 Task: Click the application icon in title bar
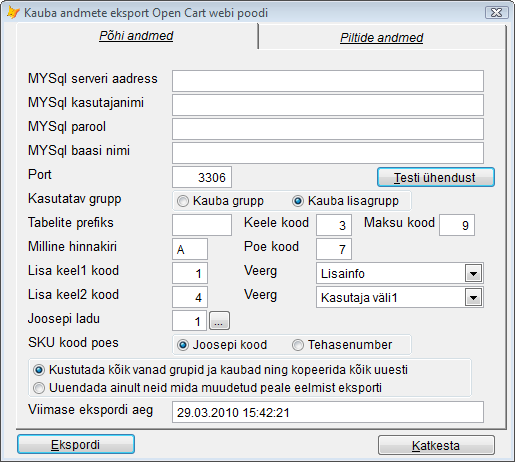(x=13, y=13)
